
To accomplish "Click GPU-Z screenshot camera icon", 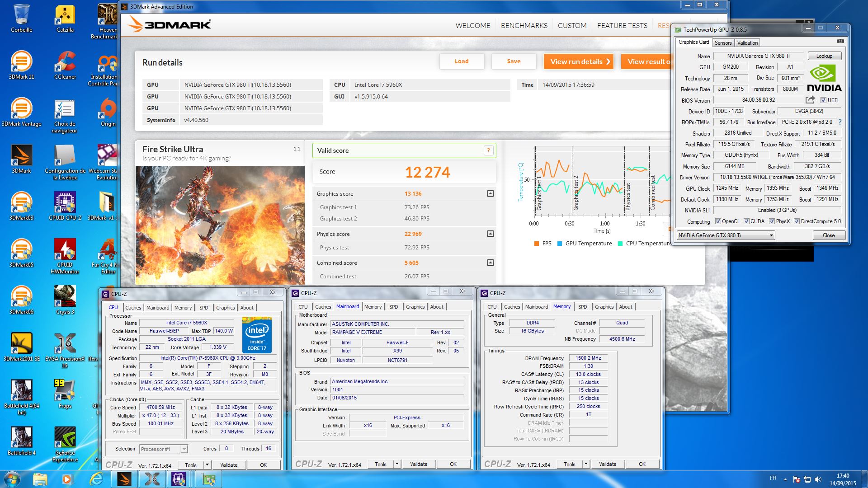I will coord(840,41).
